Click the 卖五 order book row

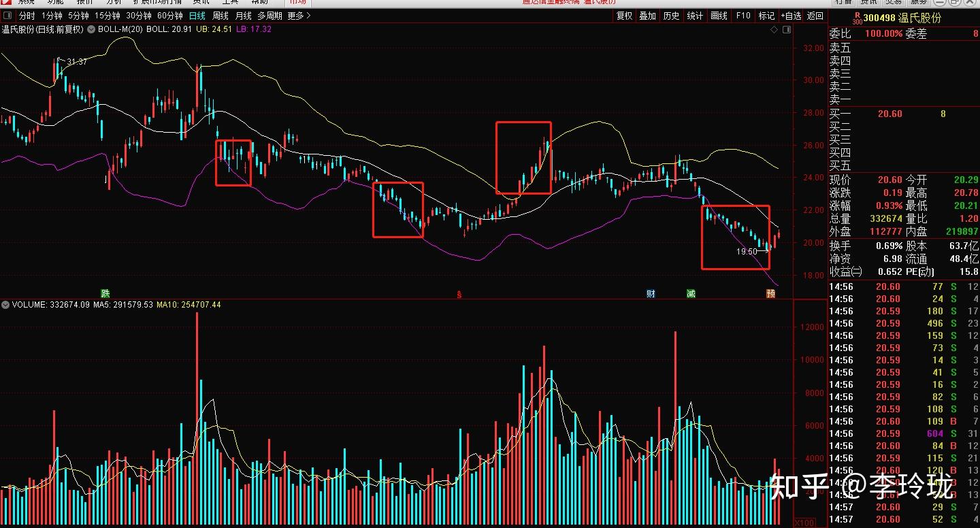904,48
